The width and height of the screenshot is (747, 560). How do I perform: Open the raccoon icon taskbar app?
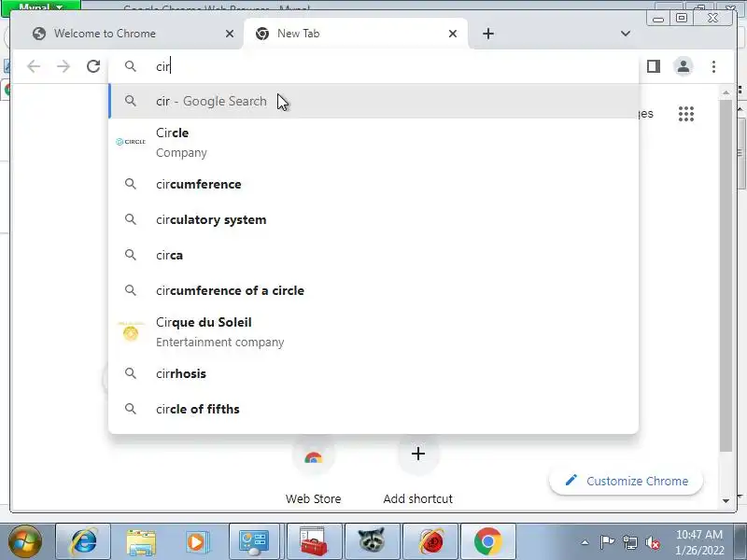coord(372,541)
